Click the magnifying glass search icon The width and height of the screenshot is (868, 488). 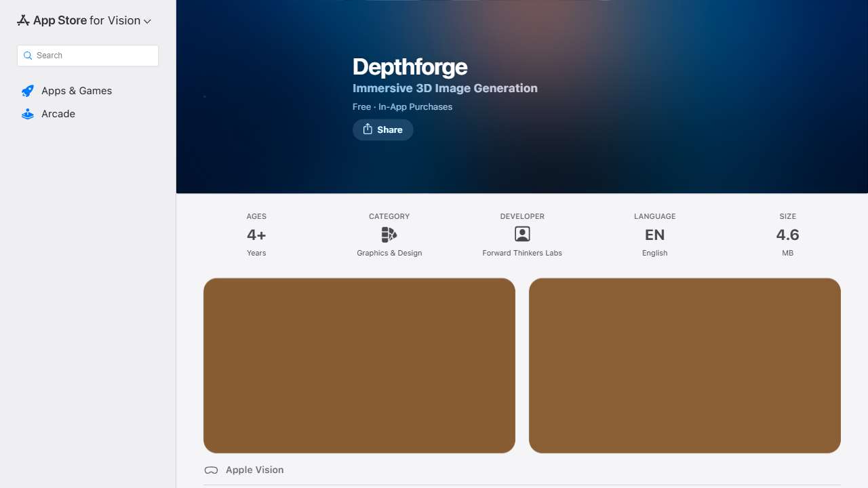pos(28,56)
